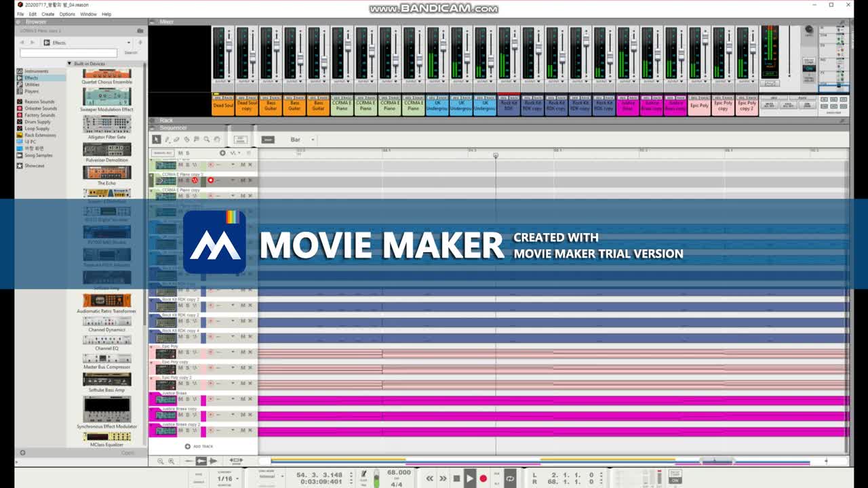Select Players in browser list
This screenshot has width=868, height=488.
click(x=31, y=91)
